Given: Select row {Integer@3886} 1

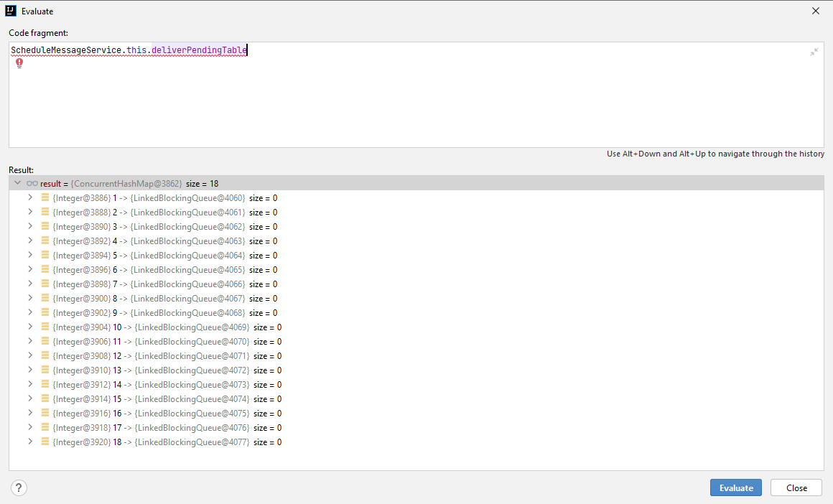Looking at the screenshot, I should (416, 197).
